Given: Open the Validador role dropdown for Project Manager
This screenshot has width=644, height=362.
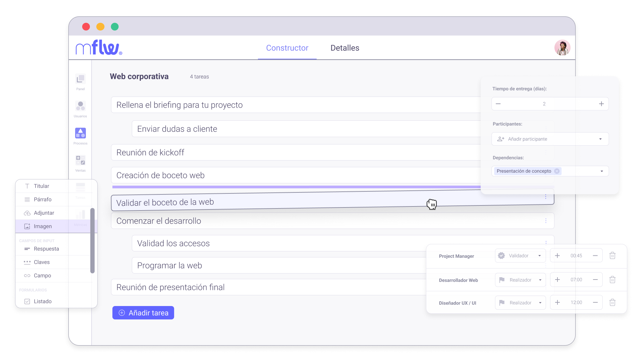Looking at the screenshot, I should (x=520, y=255).
